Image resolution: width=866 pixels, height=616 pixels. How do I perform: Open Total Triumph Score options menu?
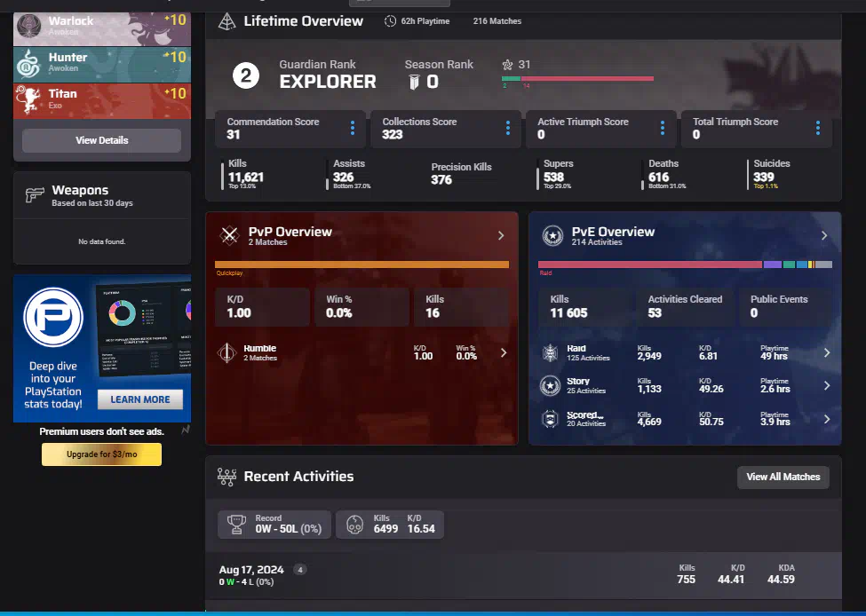click(818, 129)
